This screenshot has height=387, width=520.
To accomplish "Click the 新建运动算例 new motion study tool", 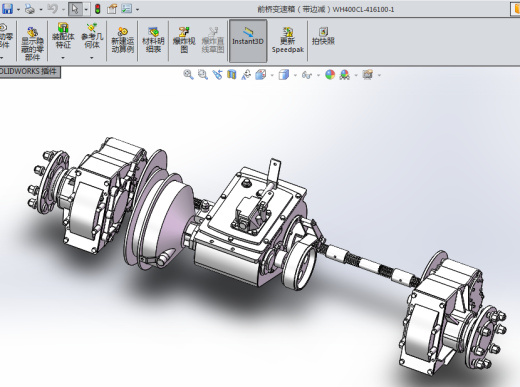I will coord(123,40).
